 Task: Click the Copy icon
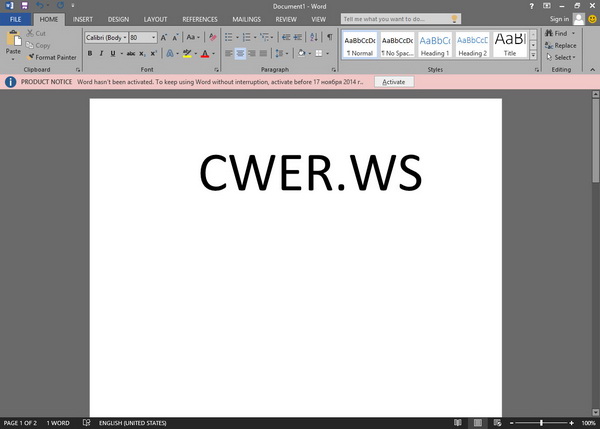point(30,45)
